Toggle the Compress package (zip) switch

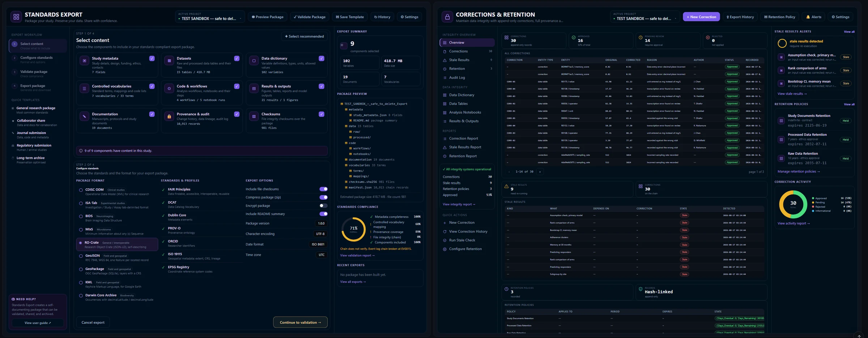(x=323, y=197)
